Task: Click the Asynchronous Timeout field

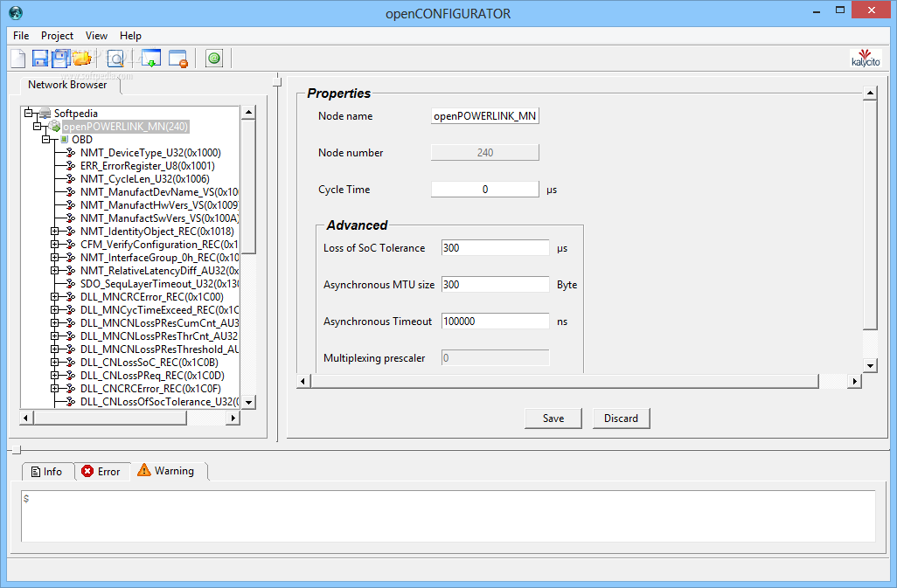Action: (496, 322)
